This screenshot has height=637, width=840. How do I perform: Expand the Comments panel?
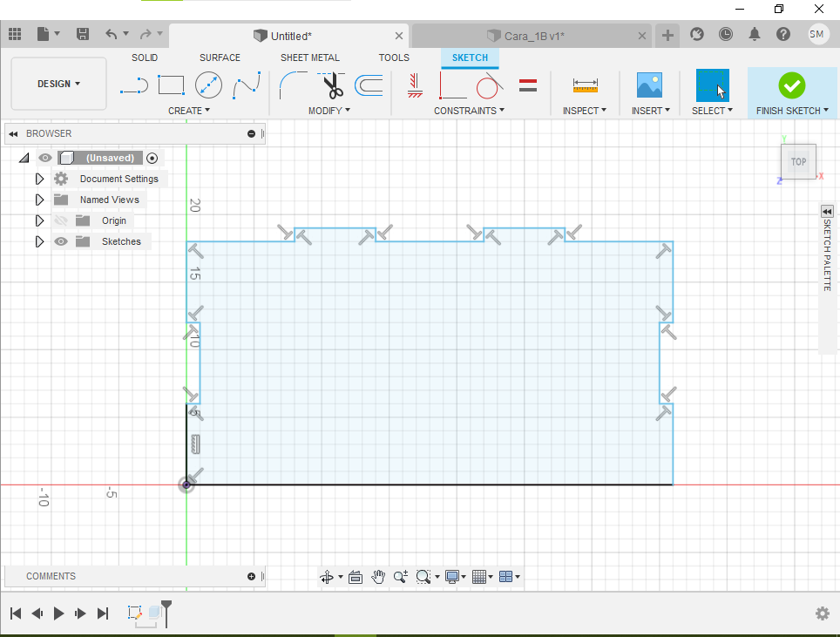click(x=251, y=577)
